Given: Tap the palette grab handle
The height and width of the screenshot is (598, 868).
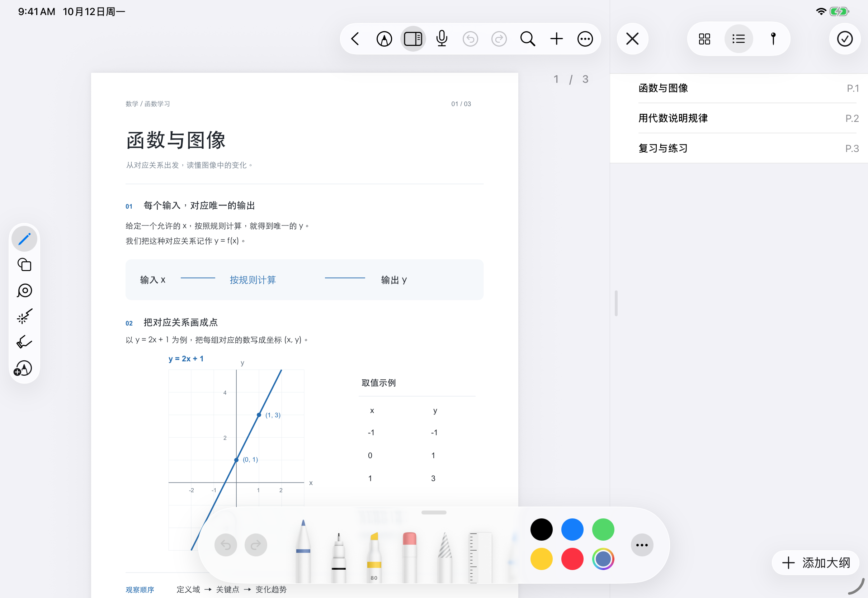Looking at the screenshot, I should [434, 512].
